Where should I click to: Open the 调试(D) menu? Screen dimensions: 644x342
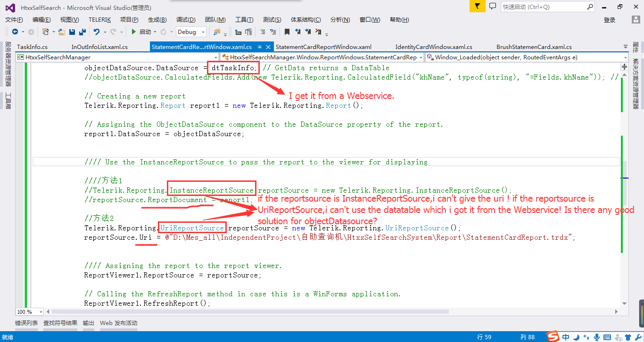tap(186, 20)
